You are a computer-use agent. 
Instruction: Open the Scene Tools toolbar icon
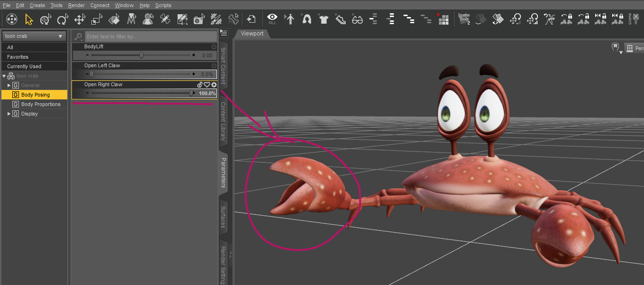(x=463, y=19)
